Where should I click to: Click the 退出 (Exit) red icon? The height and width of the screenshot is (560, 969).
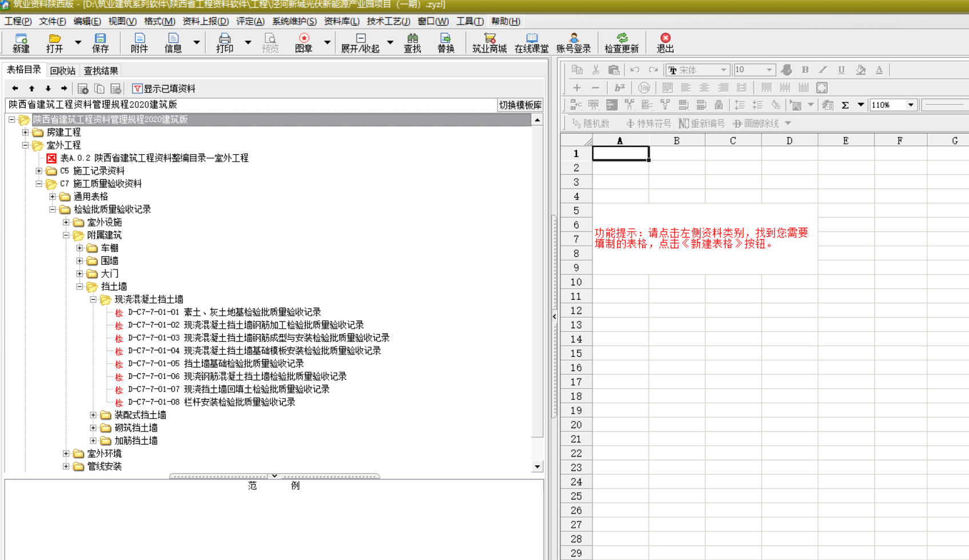pos(665,43)
